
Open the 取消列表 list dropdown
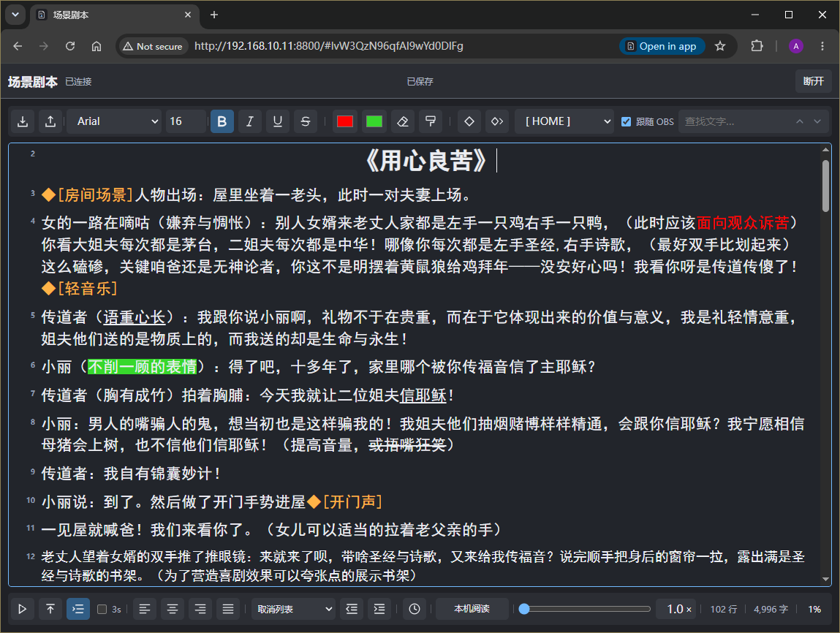tap(294, 609)
